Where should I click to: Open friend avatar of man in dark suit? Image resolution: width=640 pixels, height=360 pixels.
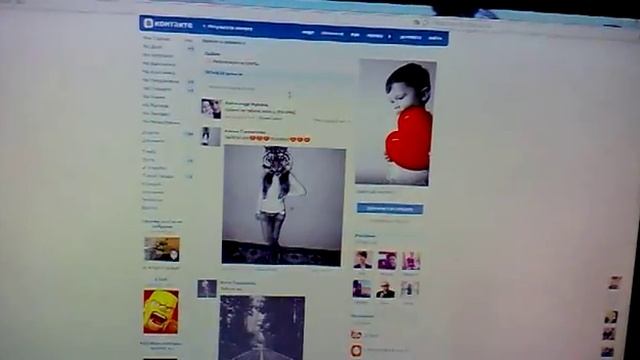pyautogui.click(x=362, y=260)
